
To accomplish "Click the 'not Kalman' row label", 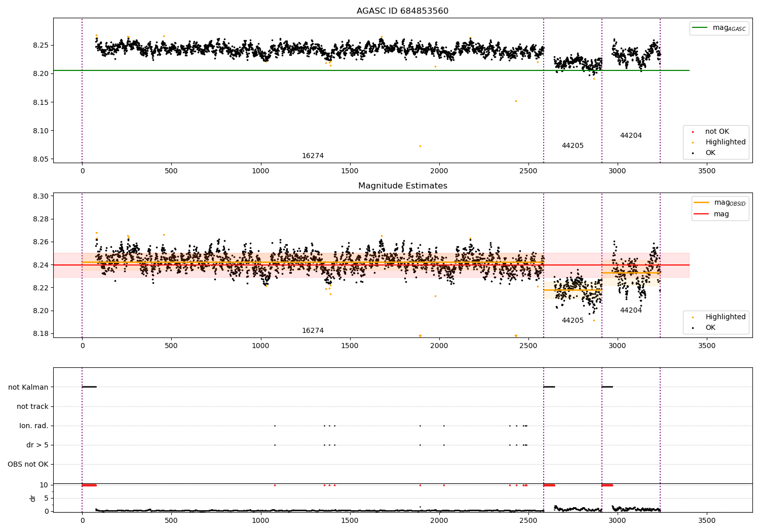I will point(28,387).
